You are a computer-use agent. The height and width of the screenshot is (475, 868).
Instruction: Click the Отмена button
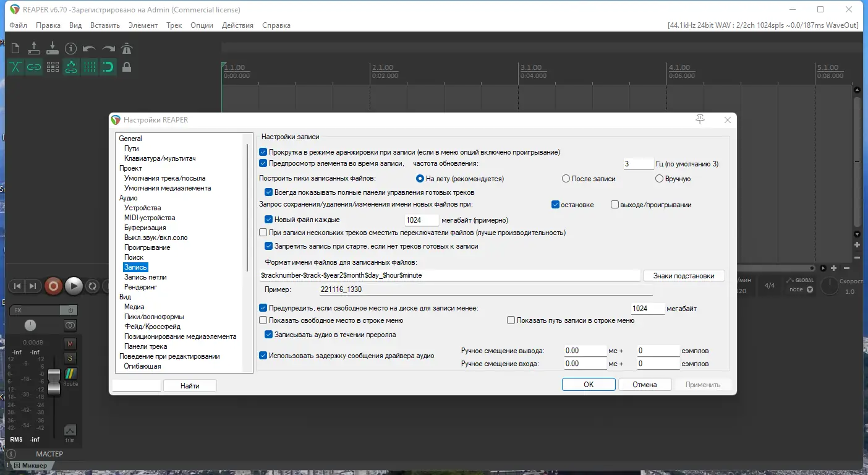[x=645, y=385]
